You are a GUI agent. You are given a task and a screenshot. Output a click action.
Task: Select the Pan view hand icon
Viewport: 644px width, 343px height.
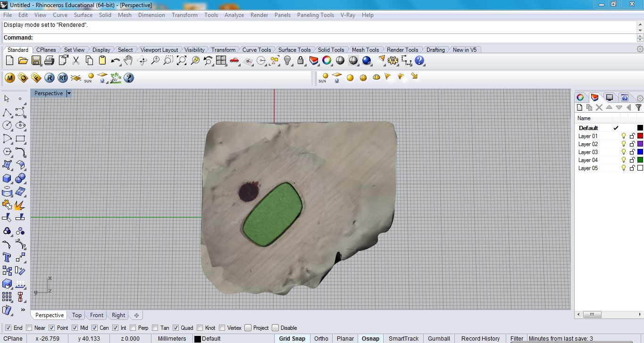click(128, 61)
